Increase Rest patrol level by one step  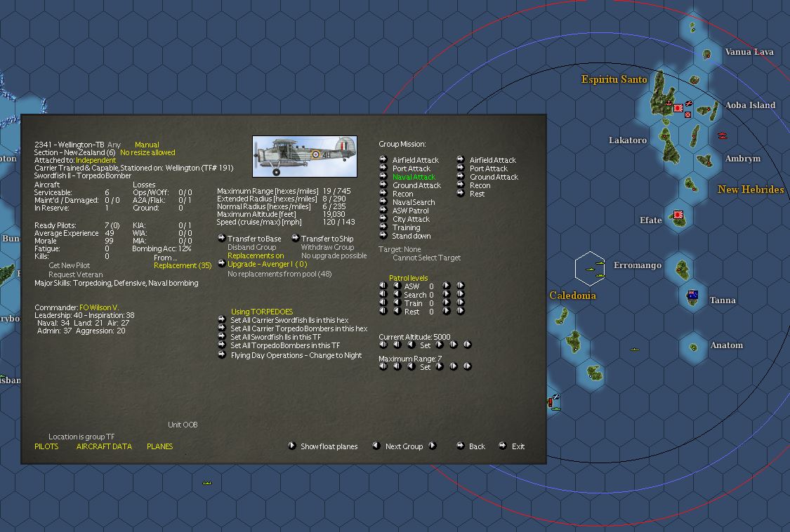click(x=446, y=312)
